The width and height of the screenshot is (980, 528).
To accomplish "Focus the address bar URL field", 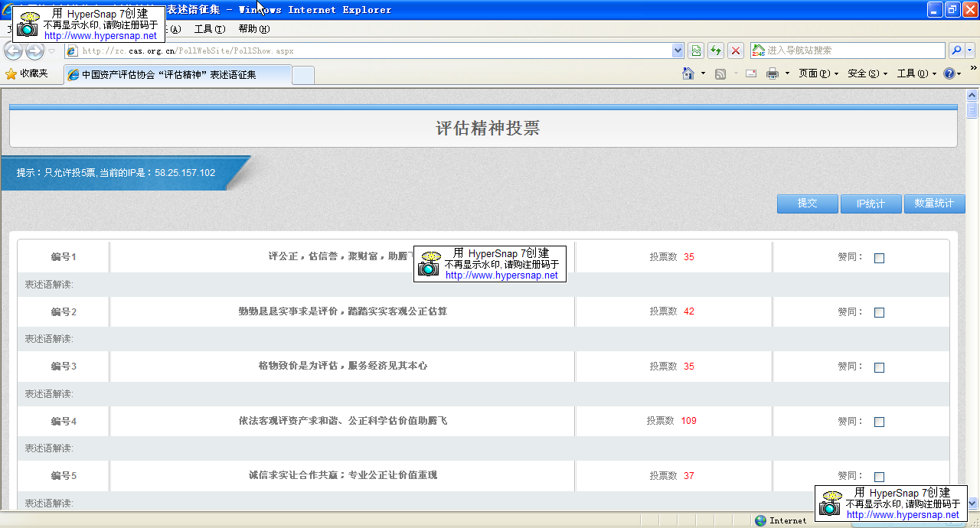I will click(x=367, y=51).
